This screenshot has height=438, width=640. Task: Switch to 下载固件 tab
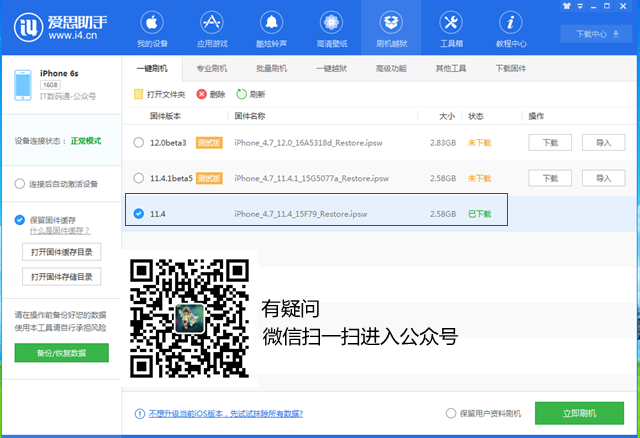511,68
